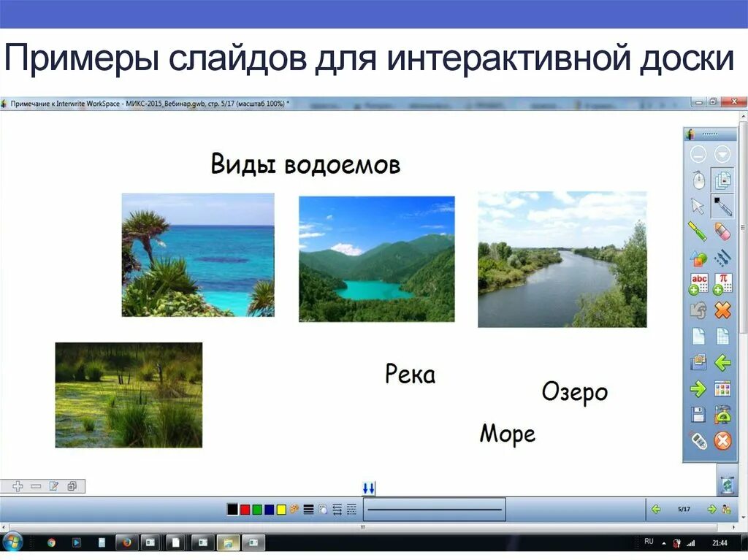Create a new grid page
Screen dimensions: 748x560
(x=722, y=337)
